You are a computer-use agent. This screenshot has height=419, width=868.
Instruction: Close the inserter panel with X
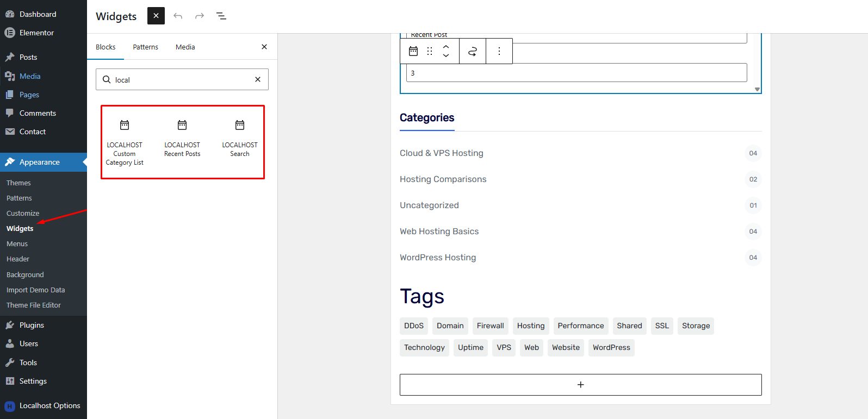(x=264, y=47)
